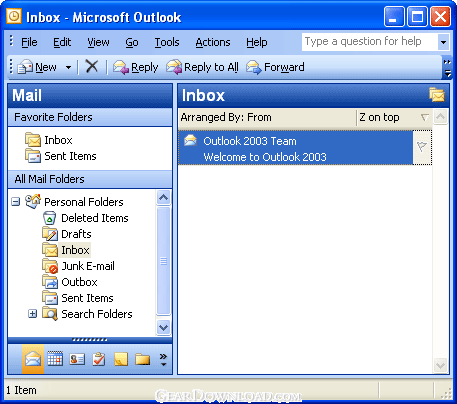457x404 pixels.
Task: Click the Type a question for help box
Action: pos(370,42)
